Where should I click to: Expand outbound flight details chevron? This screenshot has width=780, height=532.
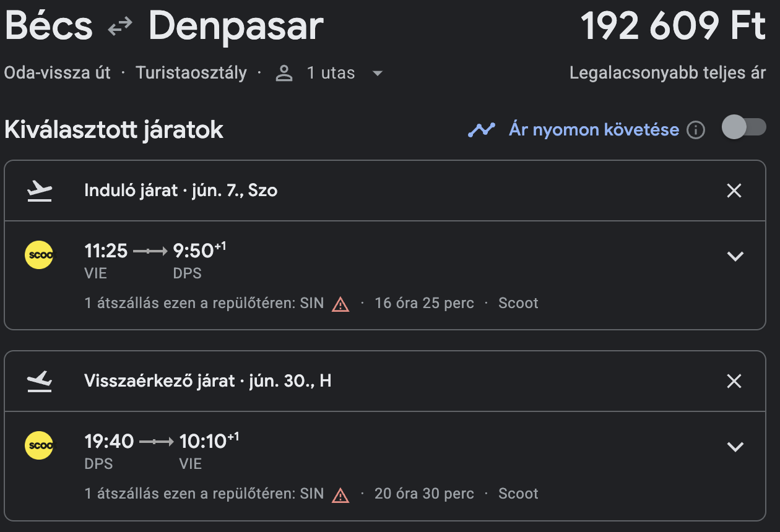click(735, 256)
